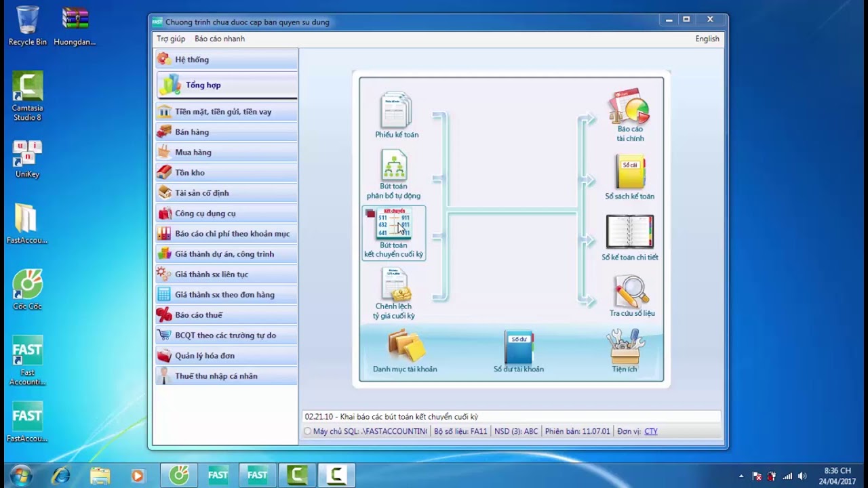Open Số dư tài khoản book icon
This screenshot has height=488, width=868.
pos(519,347)
